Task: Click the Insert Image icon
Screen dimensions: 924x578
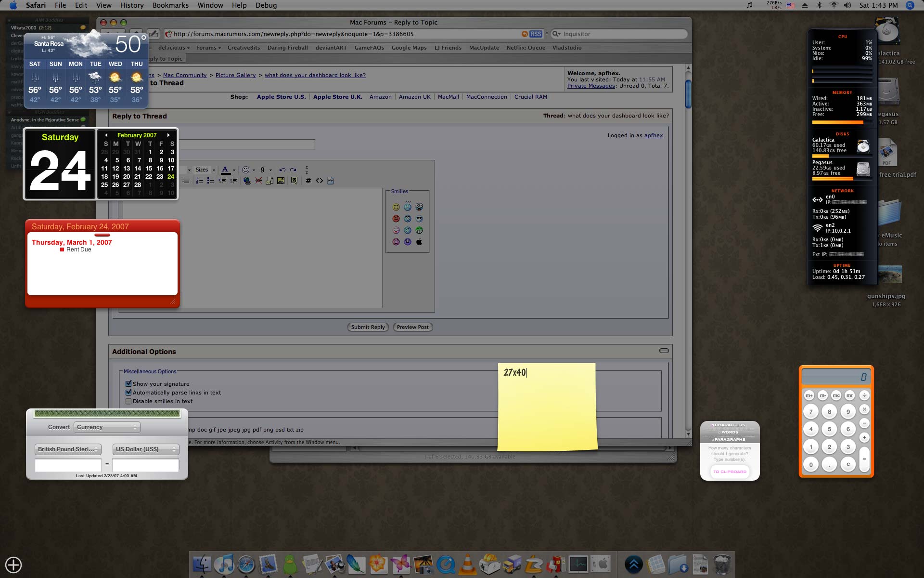Action: (x=281, y=181)
